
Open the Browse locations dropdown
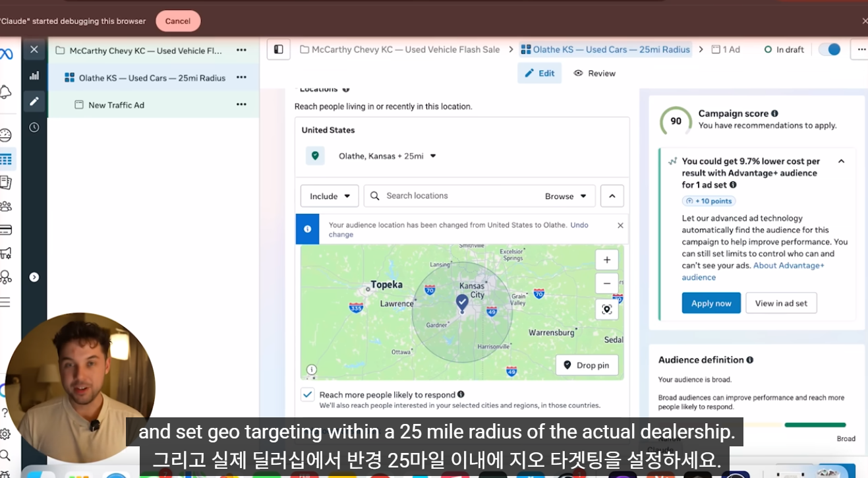point(565,196)
